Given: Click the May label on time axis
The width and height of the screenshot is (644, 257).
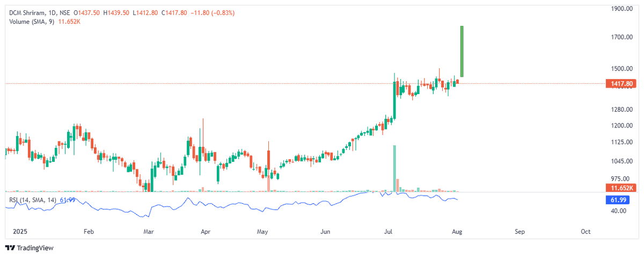Looking at the screenshot, I should (x=262, y=232).
